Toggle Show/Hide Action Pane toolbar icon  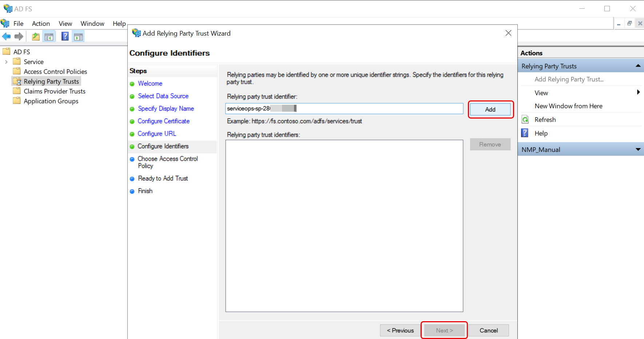(78, 36)
